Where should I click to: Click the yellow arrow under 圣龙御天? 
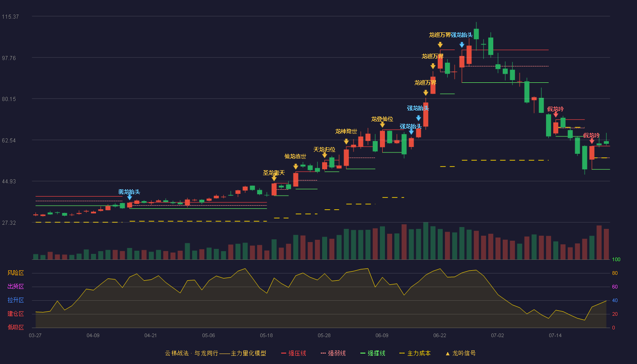(x=274, y=178)
